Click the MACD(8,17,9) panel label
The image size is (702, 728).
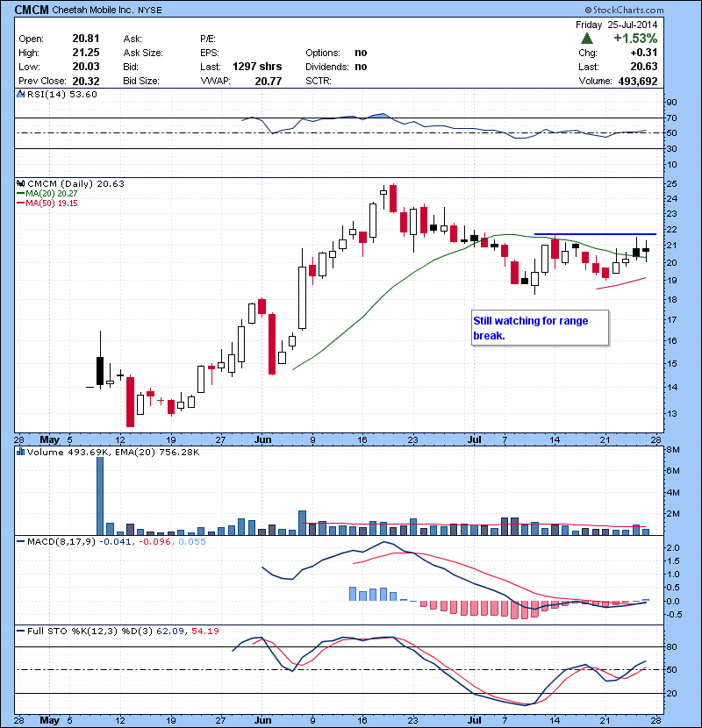point(61,542)
